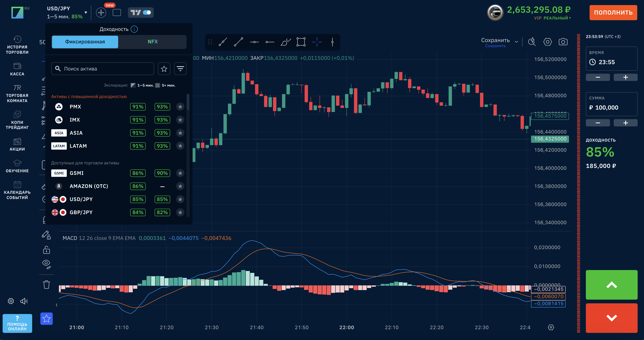
Task: Open the chart settings hexagon icon
Action: tap(547, 42)
